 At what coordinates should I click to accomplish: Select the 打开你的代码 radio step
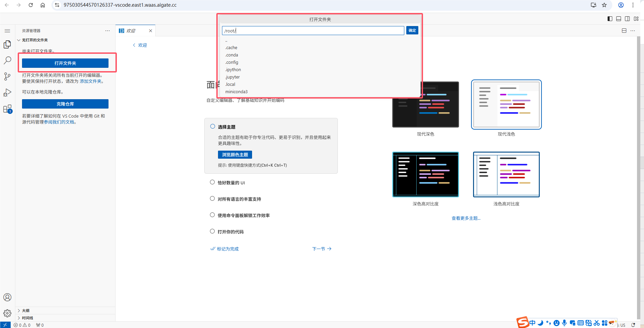(212, 231)
